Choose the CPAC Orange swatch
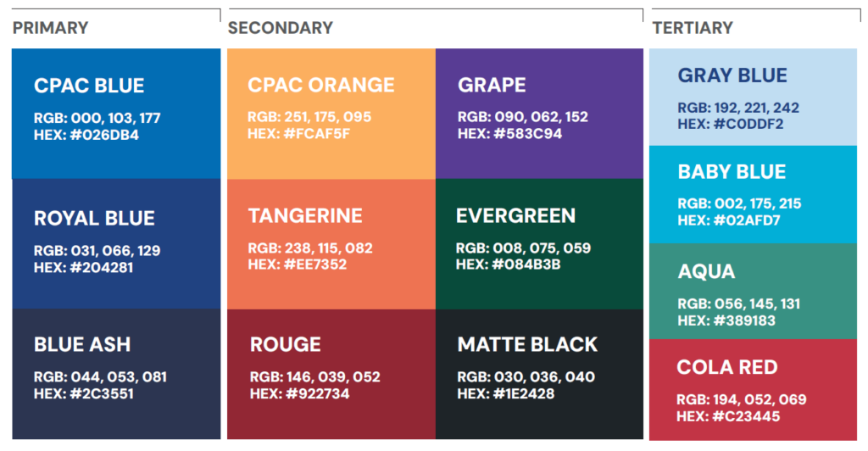This screenshot has width=868, height=451. click(x=331, y=114)
